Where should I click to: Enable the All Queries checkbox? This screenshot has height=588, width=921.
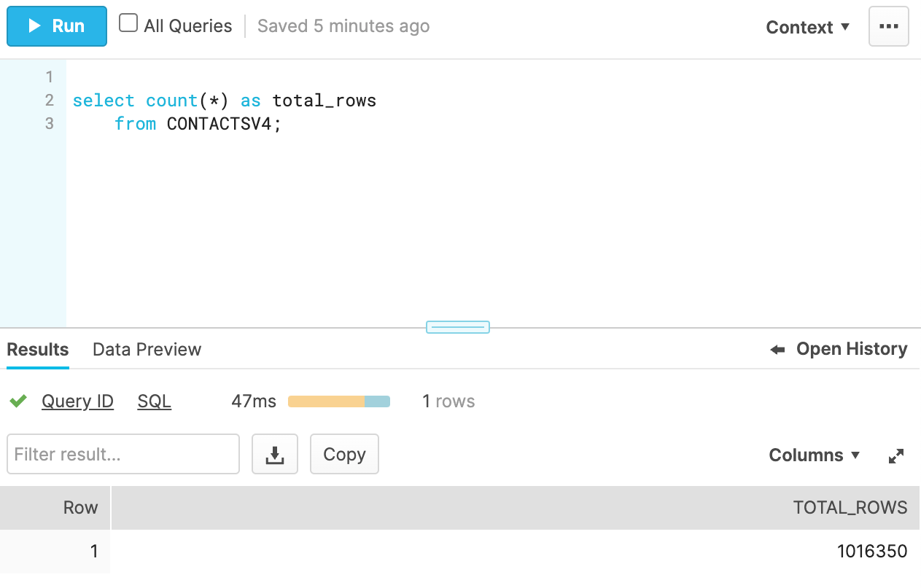128,24
